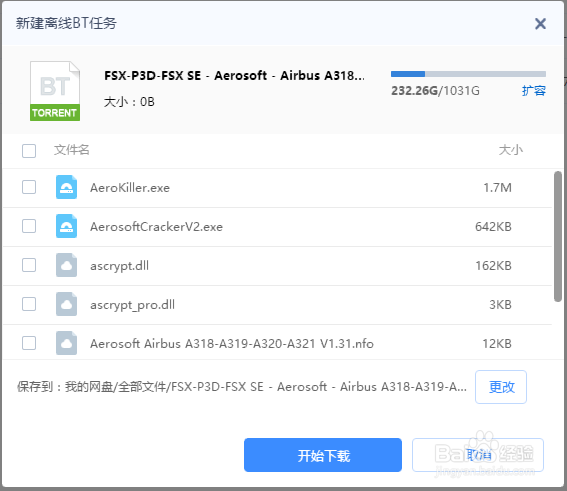Click the 642KB size value

[x=493, y=227]
